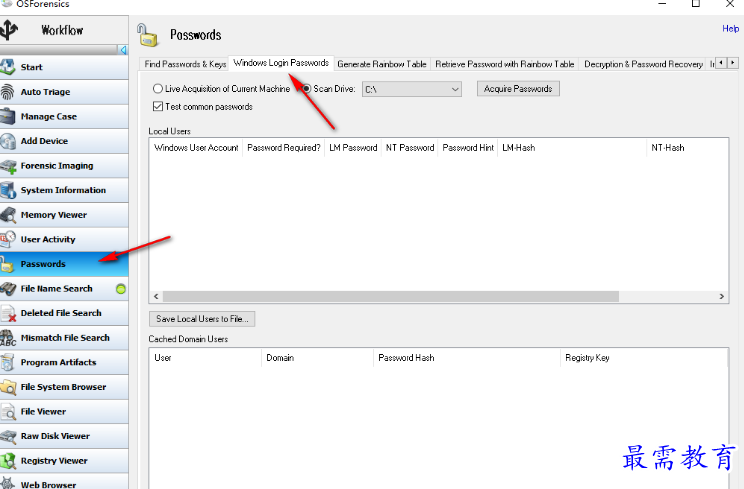Viewport: 744px width, 489px height.
Task: Sort by LM Password column header
Action: pos(353,148)
